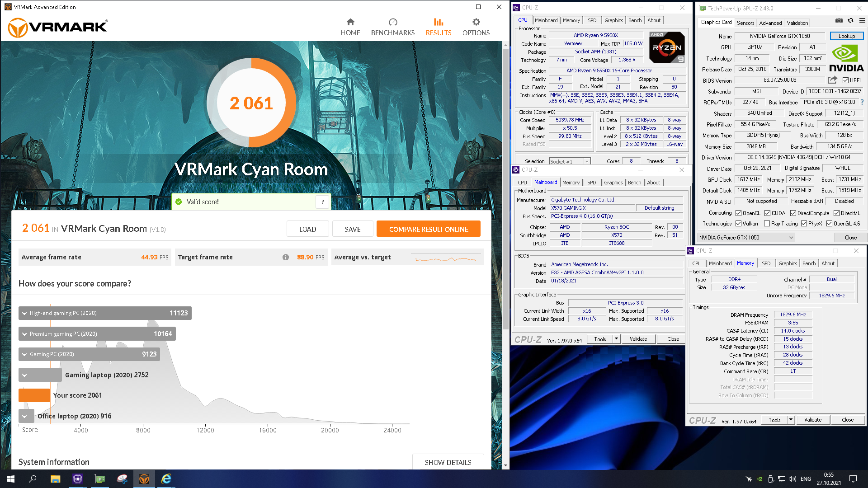868x488 pixels.
Task: Click the NVIDIA logo in GPU-Z
Action: click(x=846, y=59)
